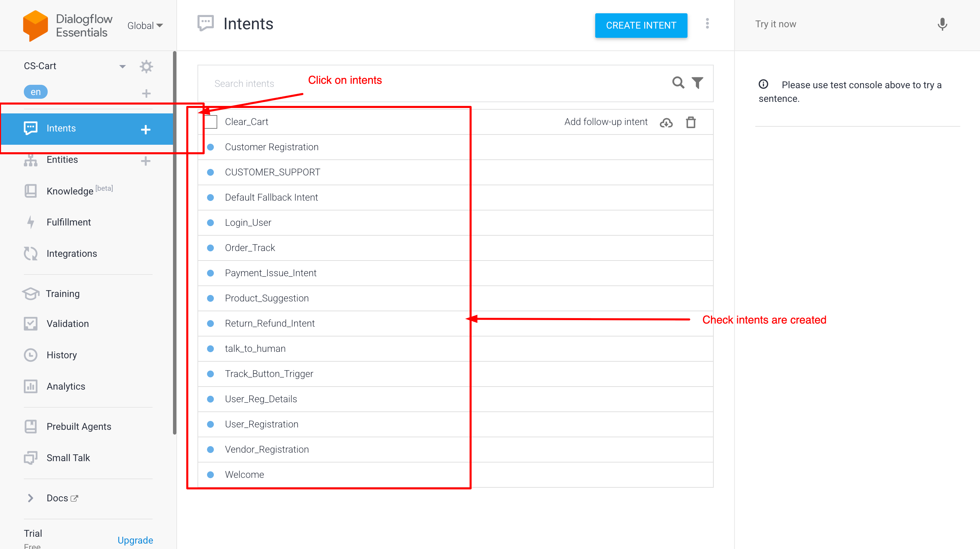The image size is (980, 549).
Task: Add new intent with sidebar plus icon
Action: pos(145,129)
